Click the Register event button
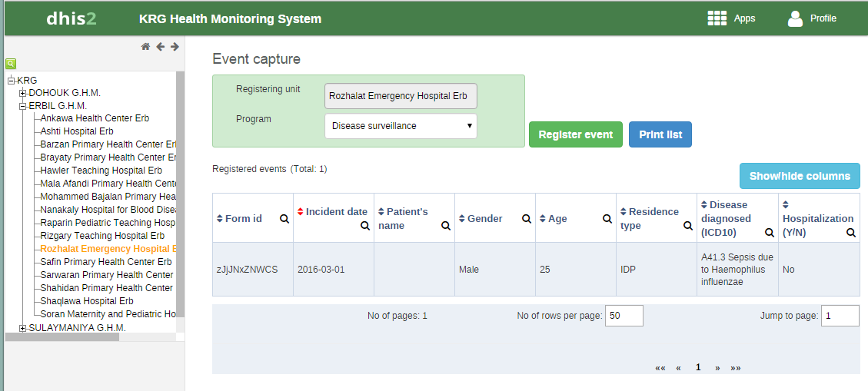The height and width of the screenshot is (391, 868). click(576, 134)
